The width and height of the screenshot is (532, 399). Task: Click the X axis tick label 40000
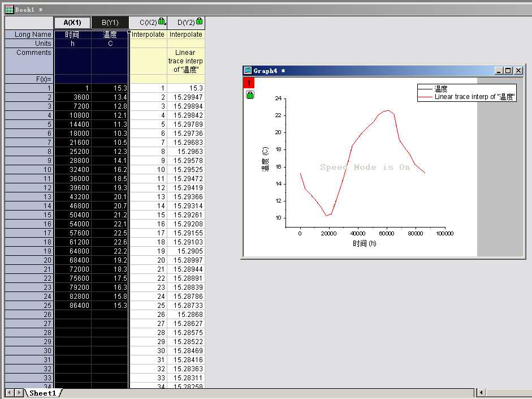358,234
